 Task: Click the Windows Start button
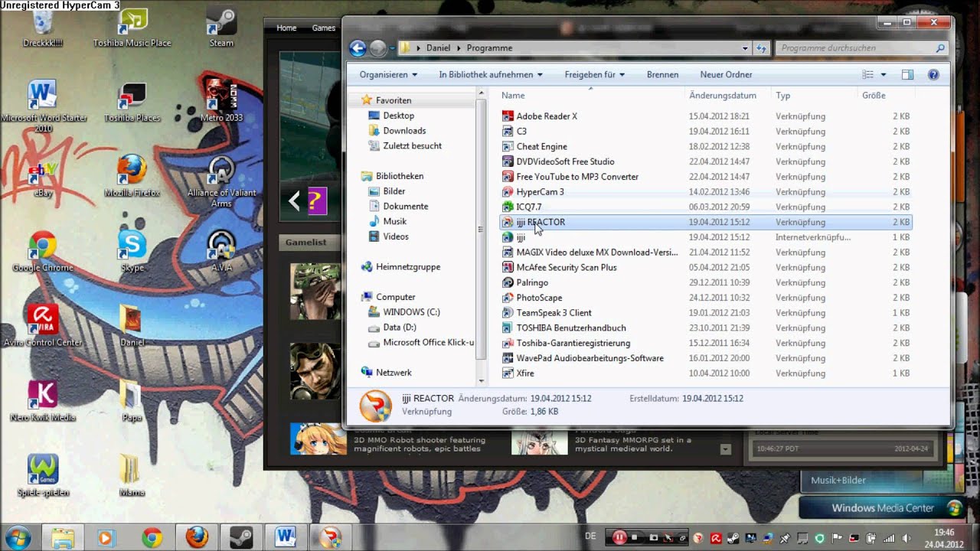point(16,537)
